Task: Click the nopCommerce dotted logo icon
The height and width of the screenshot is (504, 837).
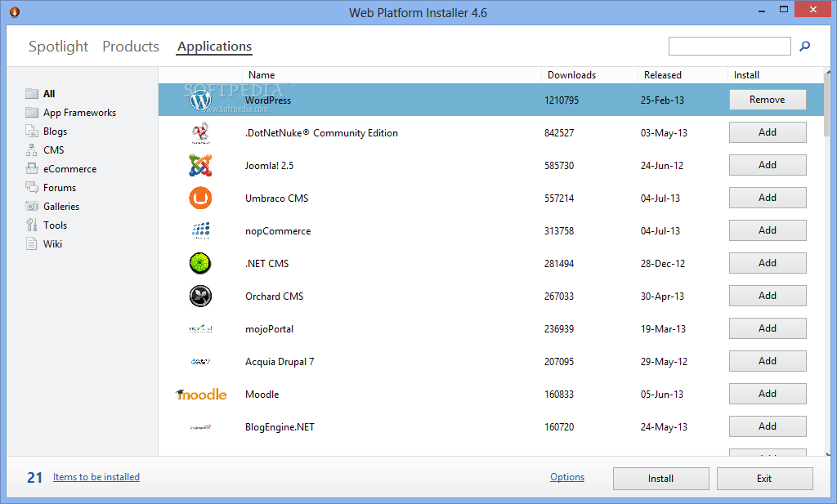Action: pos(201,230)
